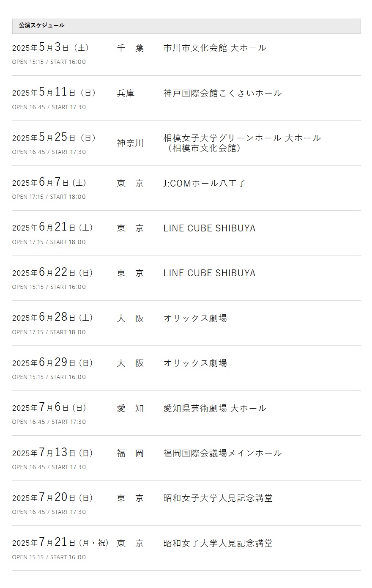Select the 2025年5月11日 (日) date

pos(54,92)
